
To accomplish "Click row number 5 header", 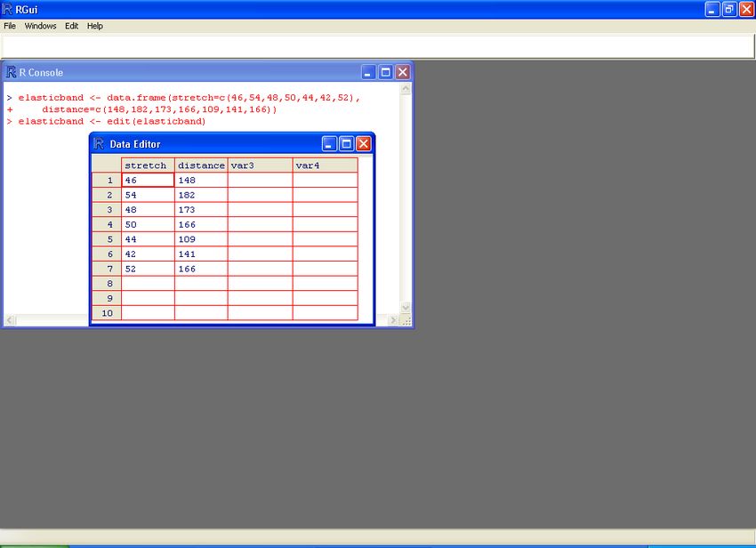I will pos(107,239).
